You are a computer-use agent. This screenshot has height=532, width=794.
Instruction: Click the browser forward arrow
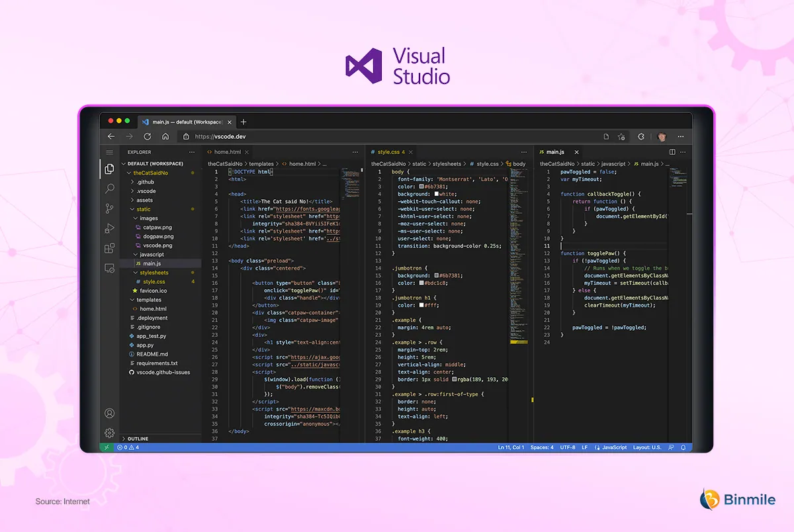tap(129, 136)
